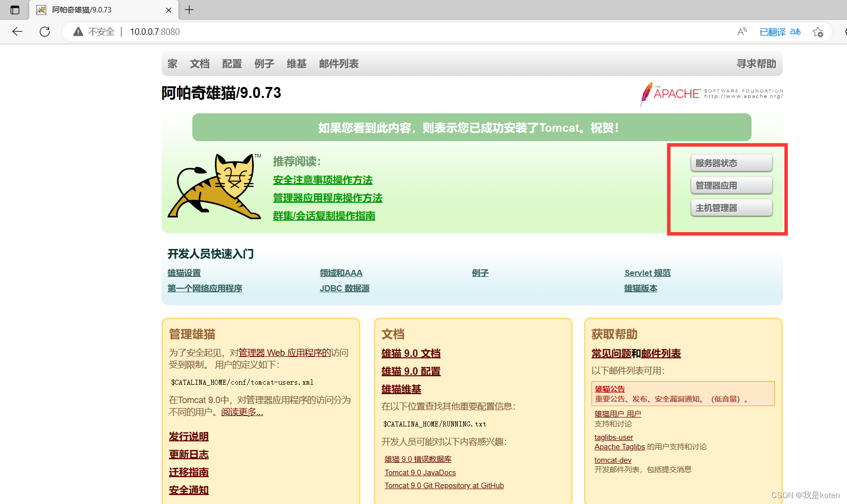Image resolution: width=847 pixels, height=504 pixels.
Task: Open 配置 in the navigation bar
Action: [232, 64]
